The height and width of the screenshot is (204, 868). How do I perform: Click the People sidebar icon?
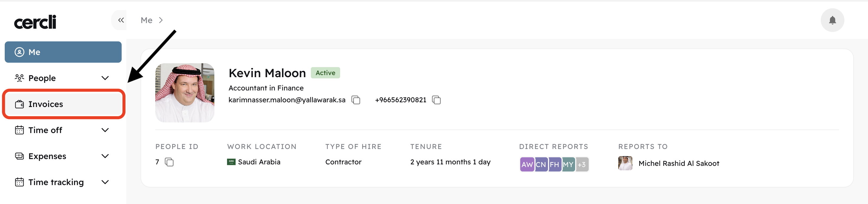pyautogui.click(x=19, y=78)
